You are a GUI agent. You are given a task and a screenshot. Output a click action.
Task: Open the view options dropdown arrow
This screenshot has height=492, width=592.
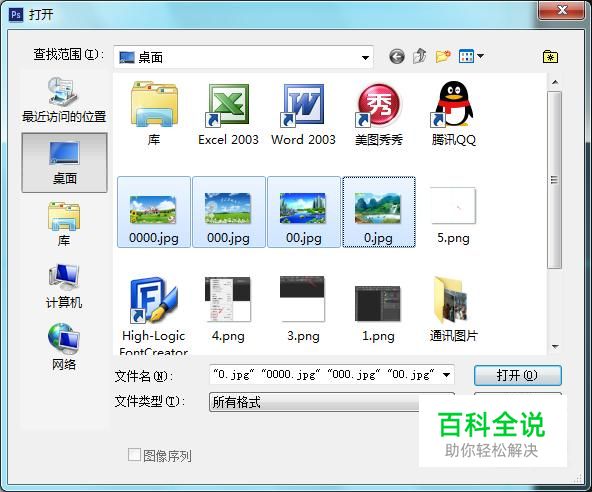480,56
